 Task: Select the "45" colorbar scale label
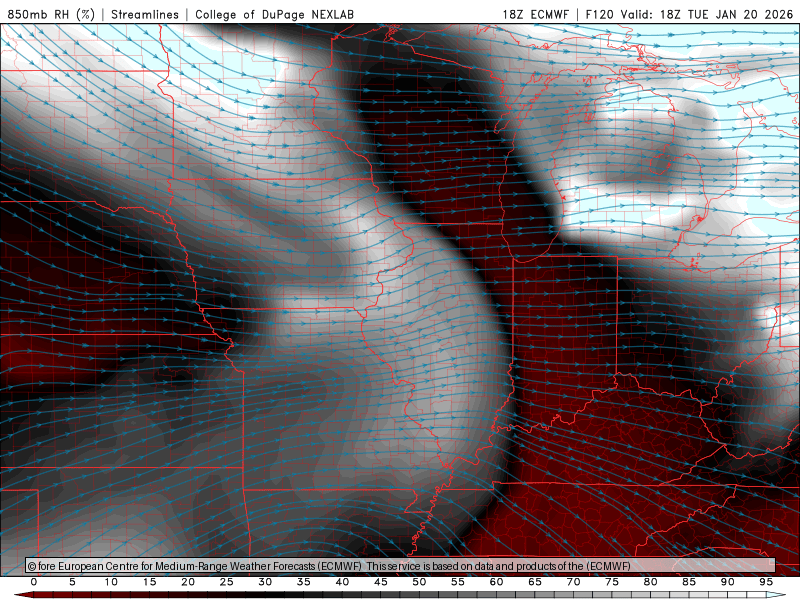381,582
